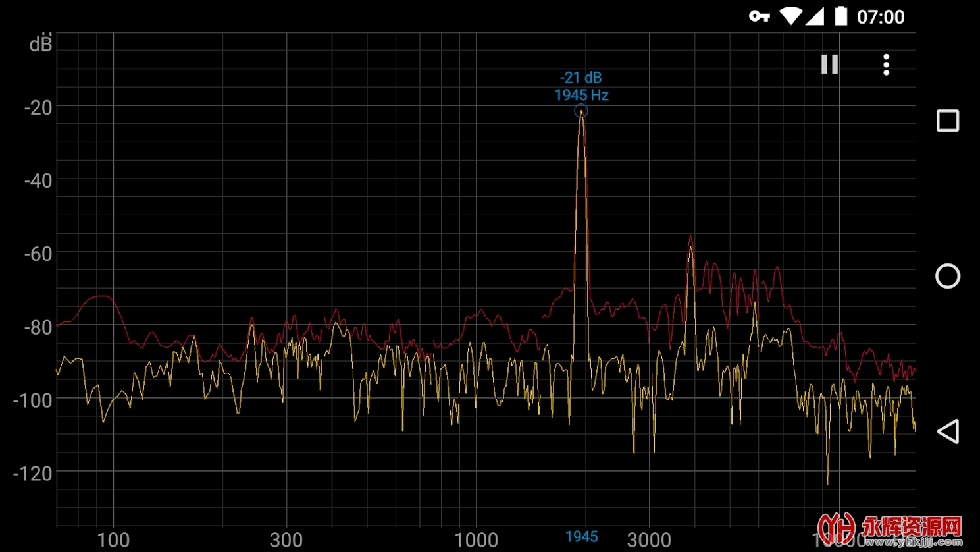The width and height of the screenshot is (980, 552).
Task: Click the dB unit label on the axis
Action: pos(40,44)
